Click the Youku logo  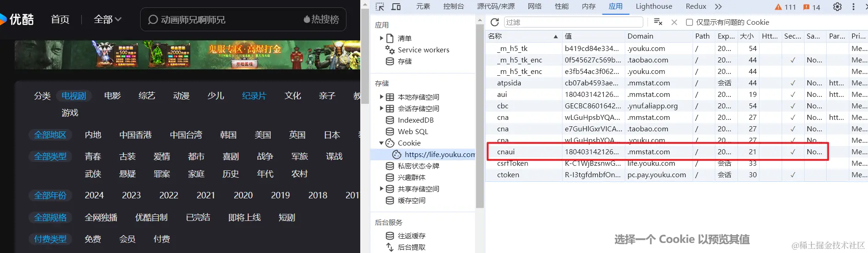click(x=17, y=19)
